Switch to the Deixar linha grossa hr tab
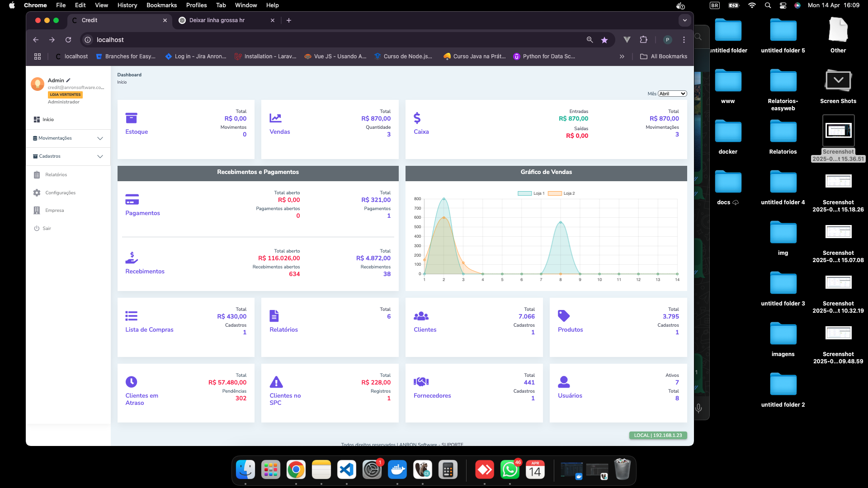 point(217,20)
